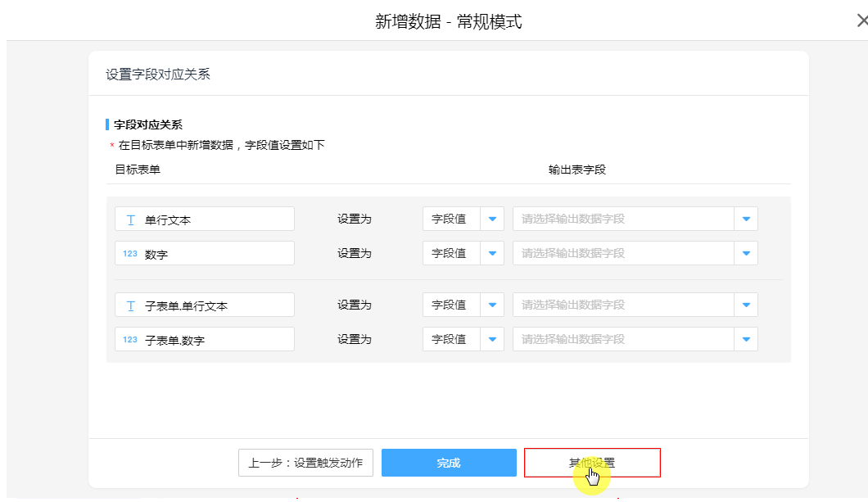The image size is (868, 502).
Task: Close the 新增数据 dialog with X
Action: tap(861, 21)
